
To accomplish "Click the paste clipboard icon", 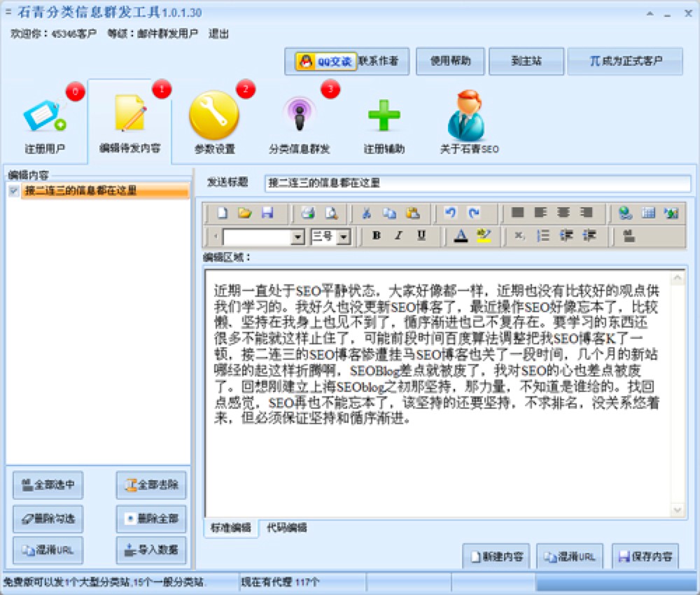I will pos(412,213).
